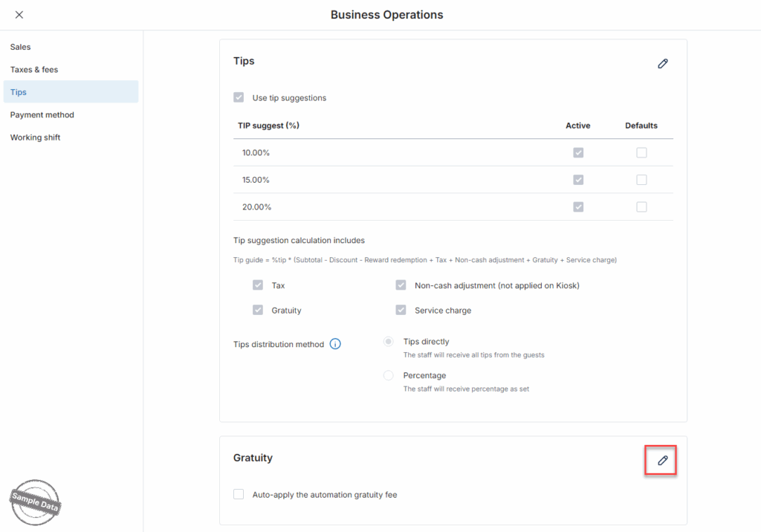Check Defaults box for 20.00% tip

pos(641,207)
